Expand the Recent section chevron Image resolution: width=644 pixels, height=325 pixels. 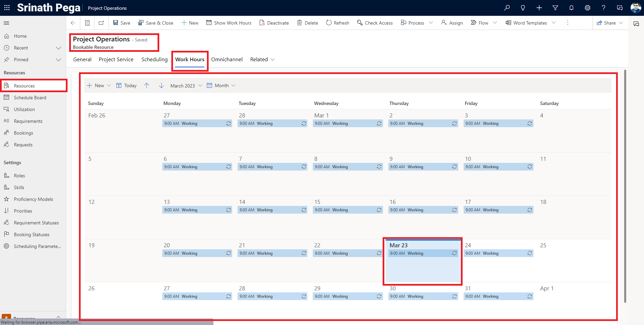(x=58, y=48)
